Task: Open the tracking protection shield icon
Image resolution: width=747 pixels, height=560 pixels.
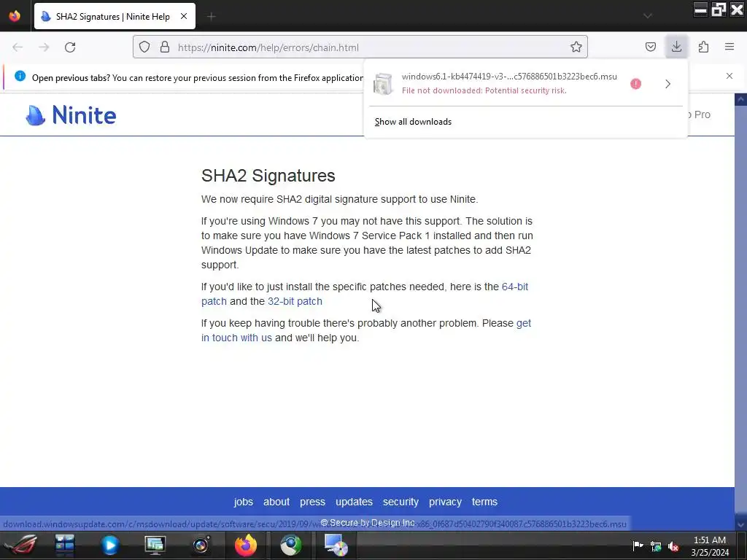Action: (x=144, y=47)
